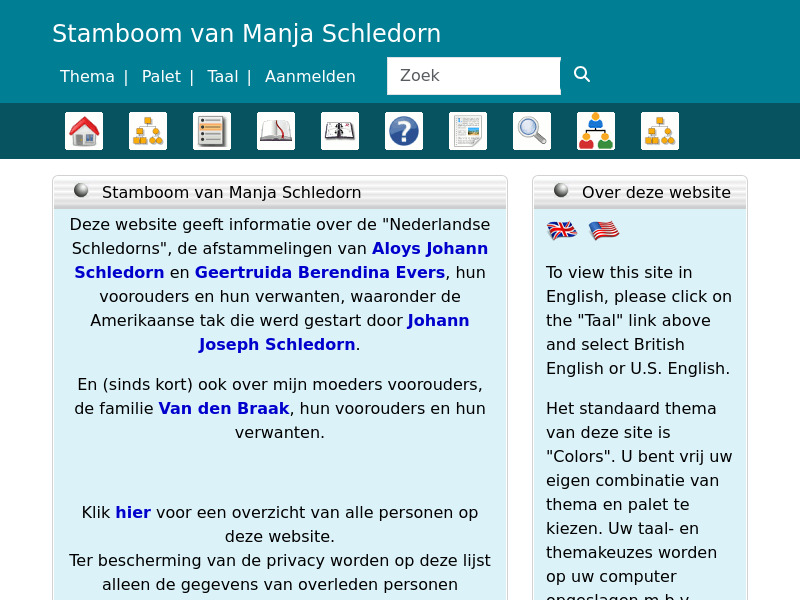This screenshot has height=600, width=800.
Task: Click the search icon beside the Zoek field
Action: (x=581, y=73)
